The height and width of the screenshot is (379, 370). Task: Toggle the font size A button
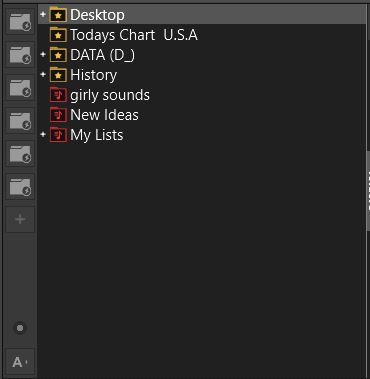click(x=20, y=362)
